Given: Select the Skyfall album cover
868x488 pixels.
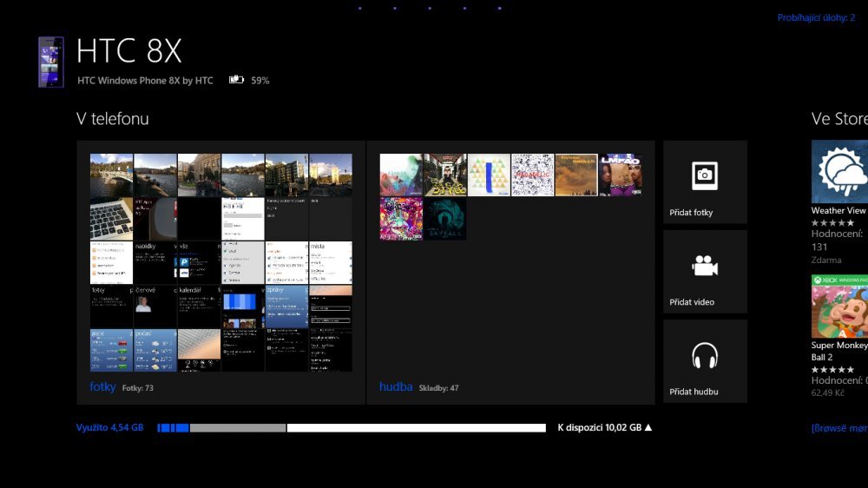Looking at the screenshot, I should tap(444, 219).
